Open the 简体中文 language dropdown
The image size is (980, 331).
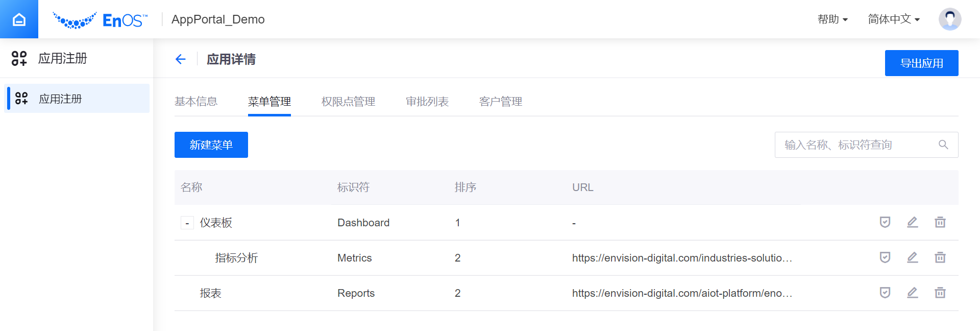click(894, 19)
